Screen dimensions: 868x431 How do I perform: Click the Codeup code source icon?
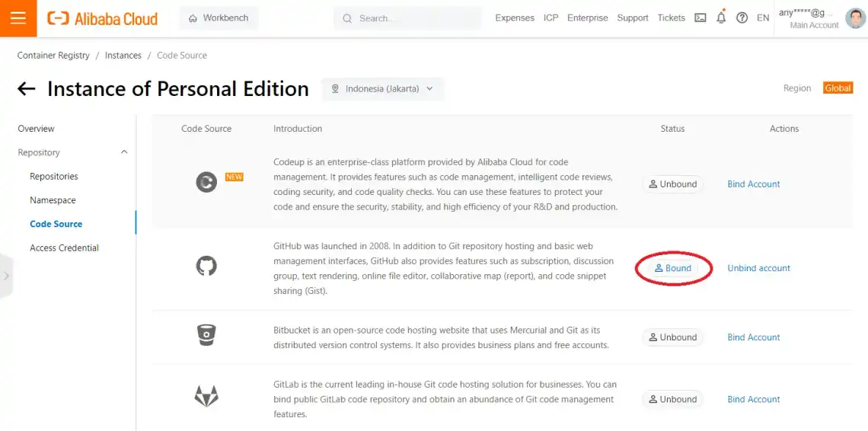click(206, 182)
